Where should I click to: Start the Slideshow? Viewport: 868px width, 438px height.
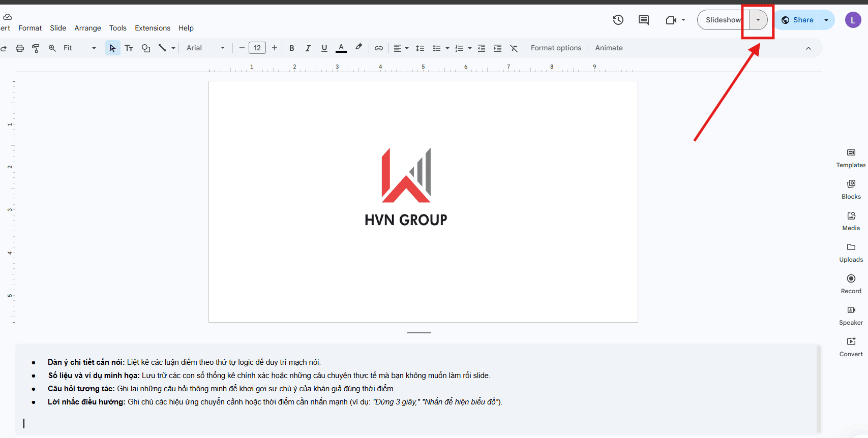(x=723, y=20)
